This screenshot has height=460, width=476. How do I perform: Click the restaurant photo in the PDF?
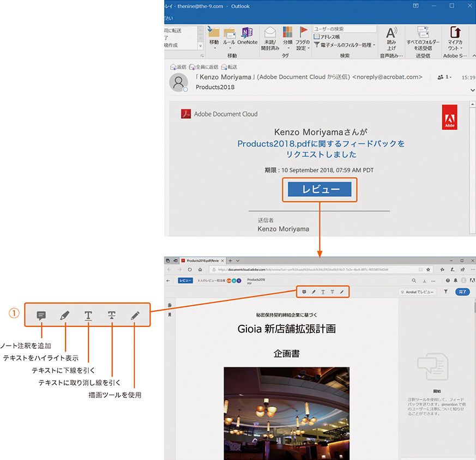287,413
